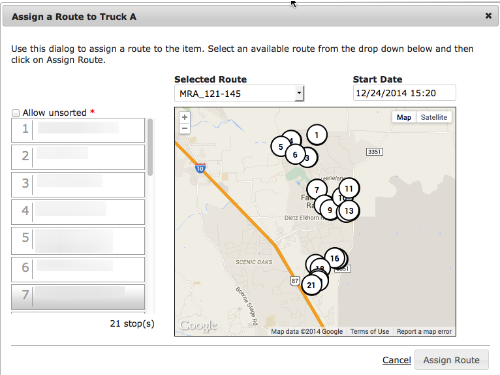
Task: Click the stop list vertical scrollbar
Action: pos(150,147)
